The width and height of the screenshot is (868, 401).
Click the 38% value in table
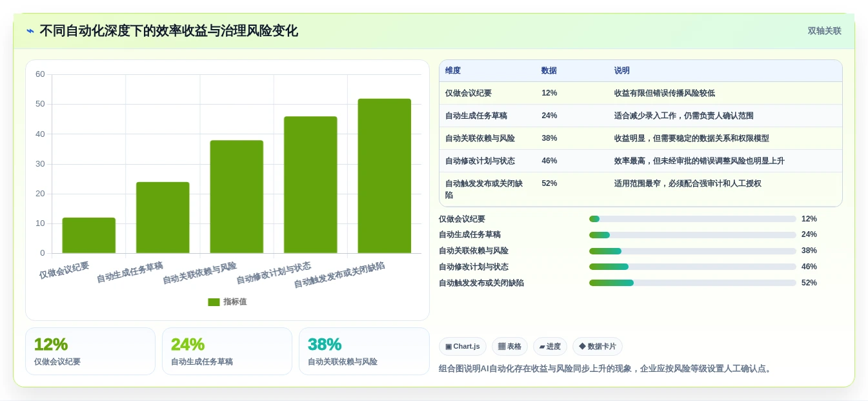pos(549,138)
